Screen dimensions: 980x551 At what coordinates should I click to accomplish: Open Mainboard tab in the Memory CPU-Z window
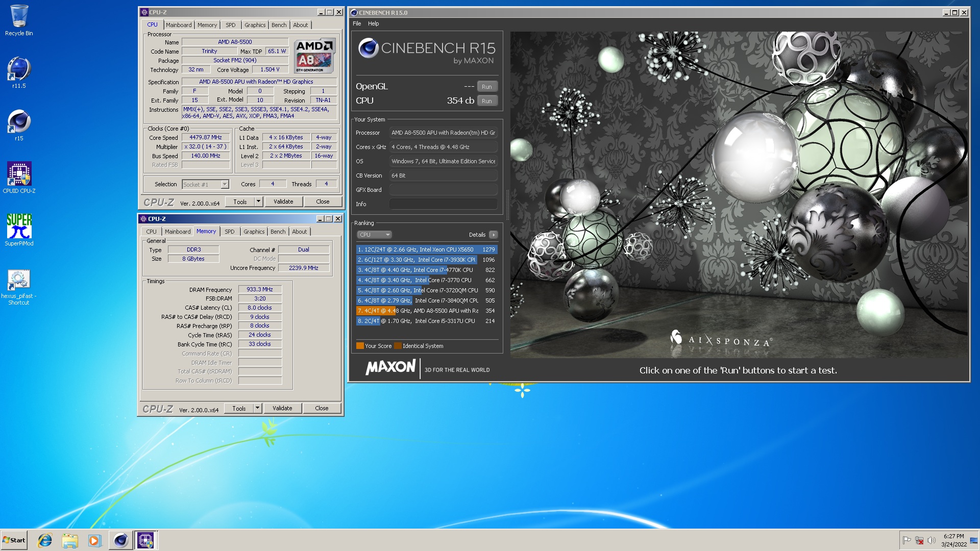[x=178, y=232]
